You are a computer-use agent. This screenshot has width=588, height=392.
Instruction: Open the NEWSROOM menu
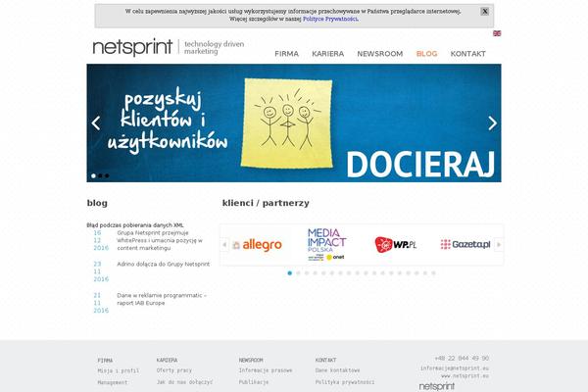pyautogui.click(x=380, y=54)
